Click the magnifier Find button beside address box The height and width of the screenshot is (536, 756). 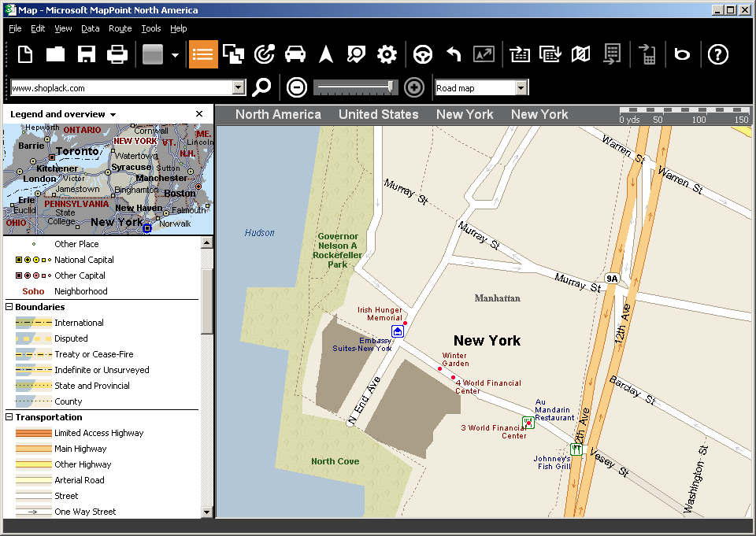(261, 87)
